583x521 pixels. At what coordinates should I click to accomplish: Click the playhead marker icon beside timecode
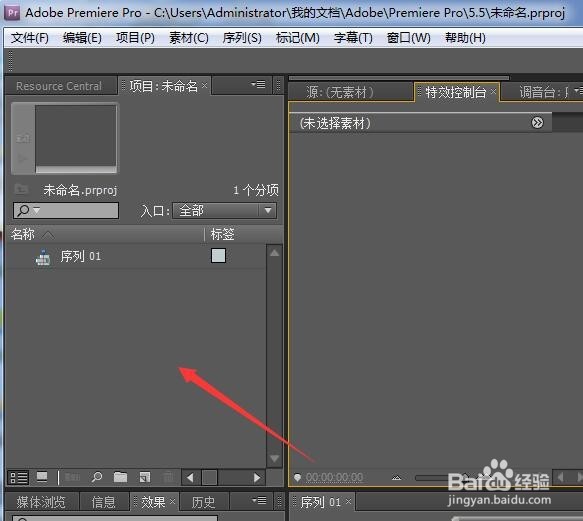click(x=297, y=477)
